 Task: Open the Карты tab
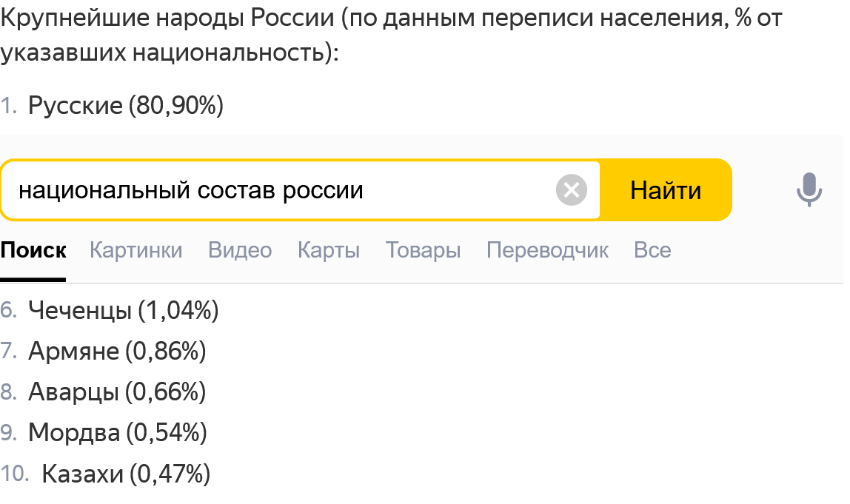(329, 250)
